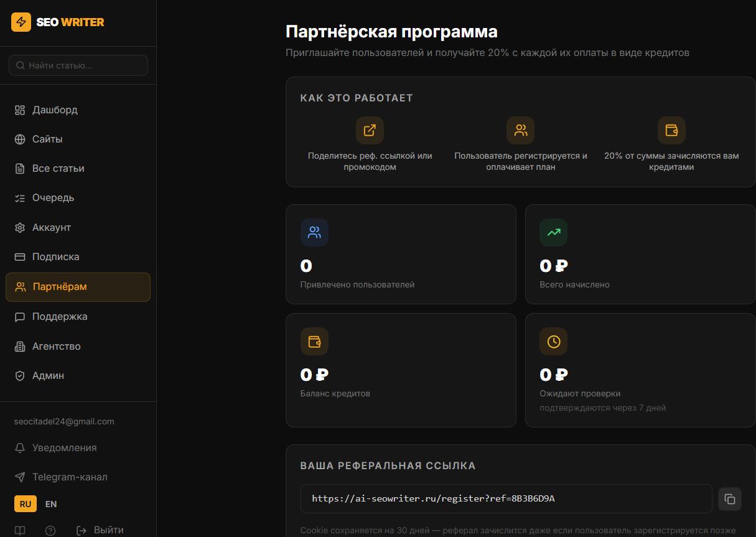Click the 'Всего начислено' label

click(574, 284)
